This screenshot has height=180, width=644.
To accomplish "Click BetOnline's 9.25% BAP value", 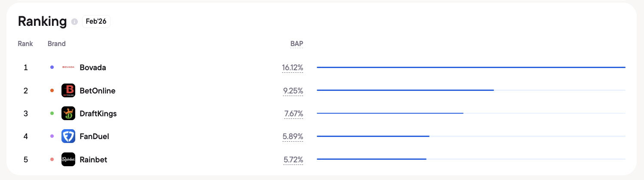I will 293,90.
